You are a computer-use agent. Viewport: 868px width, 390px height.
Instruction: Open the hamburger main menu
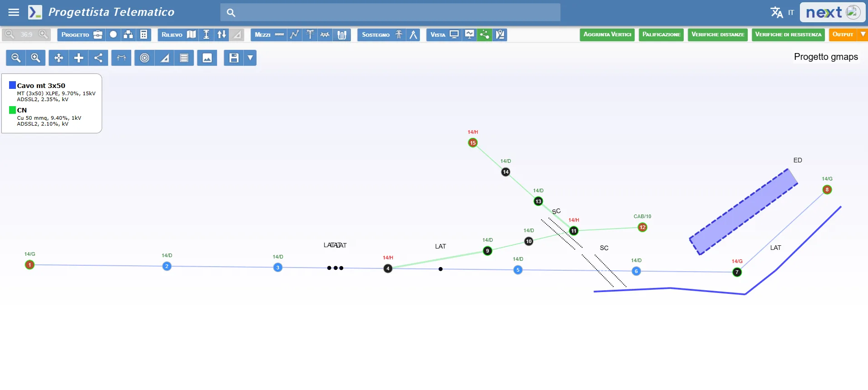(14, 12)
